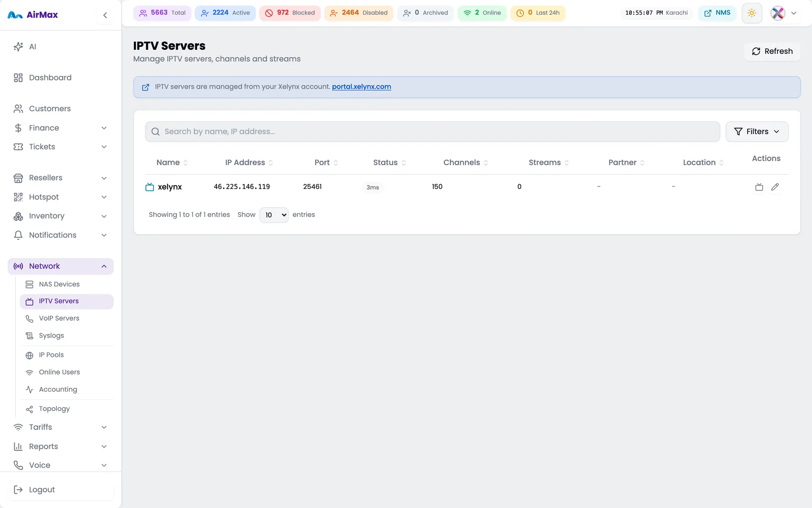This screenshot has height=508, width=812.
Task: Sort table by IP Address column
Action: pos(249,163)
